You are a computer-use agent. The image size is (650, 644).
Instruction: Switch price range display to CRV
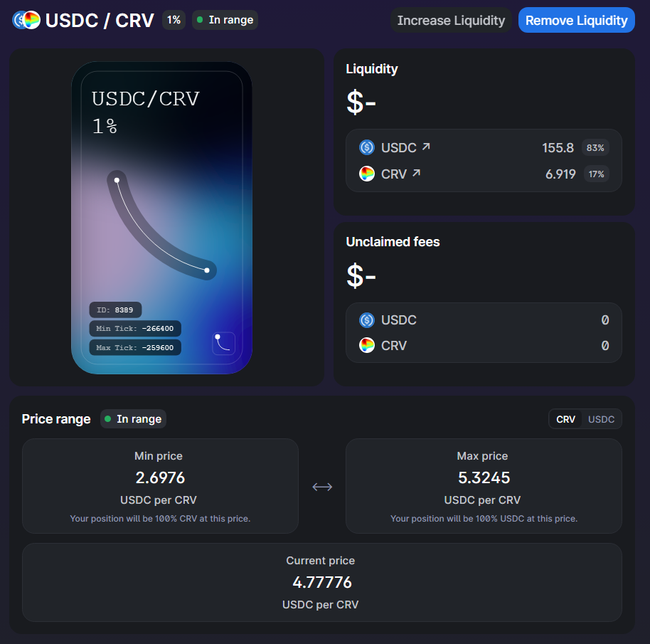point(565,419)
